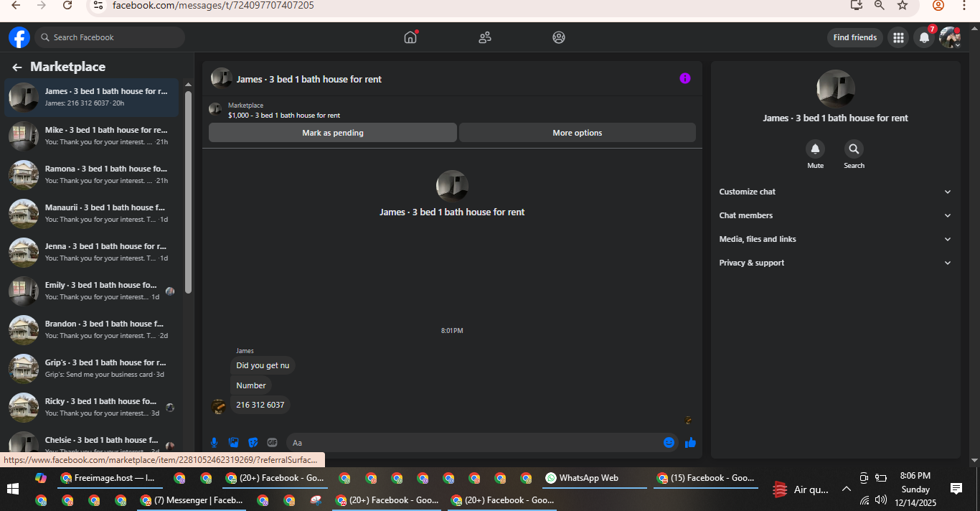Image resolution: width=980 pixels, height=511 pixels.
Task: Click the message bubble '216 312 6037'
Action: pos(260,405)
